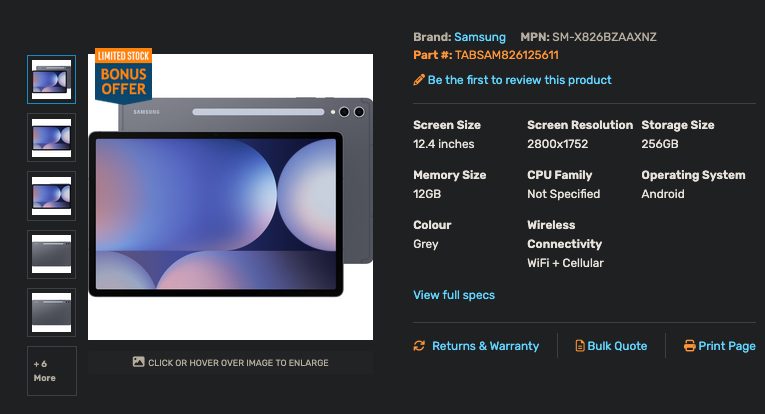Request a Bulk Quote
Screen dimensions: 765x414
click(617, 346)
